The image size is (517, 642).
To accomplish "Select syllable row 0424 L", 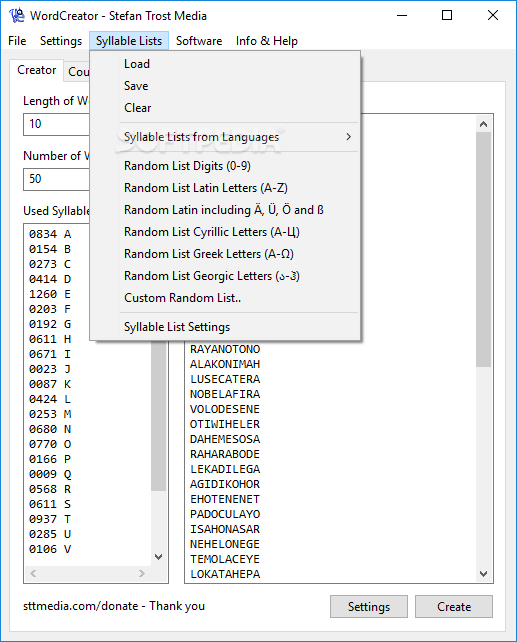I will 50,399.
